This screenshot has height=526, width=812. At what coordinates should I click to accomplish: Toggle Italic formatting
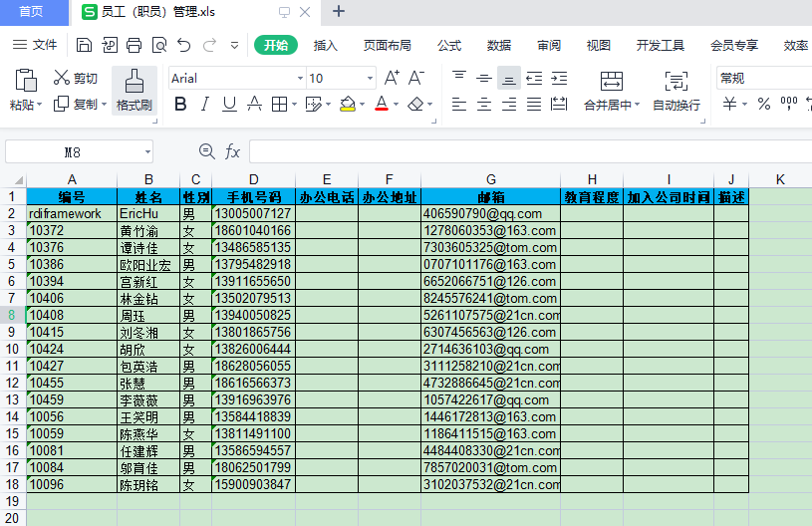[205, 105]
